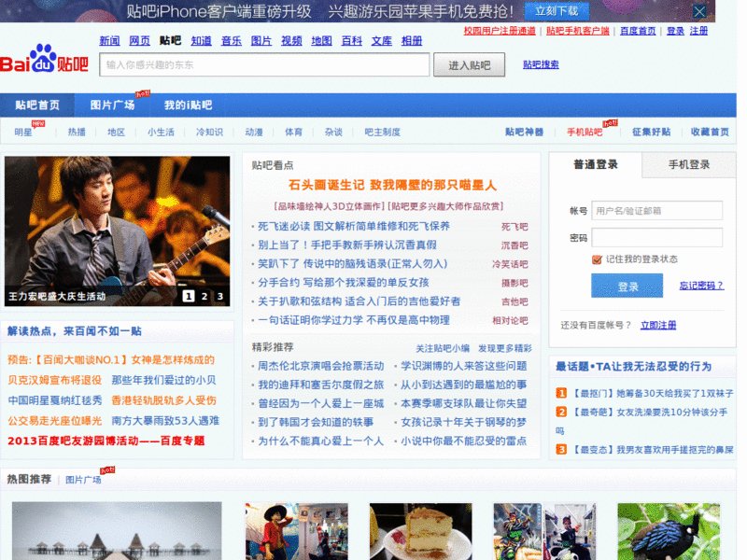This screenshot has height=560, width=747.
Task: Go to 动漫 category
Action: [254, 132]
